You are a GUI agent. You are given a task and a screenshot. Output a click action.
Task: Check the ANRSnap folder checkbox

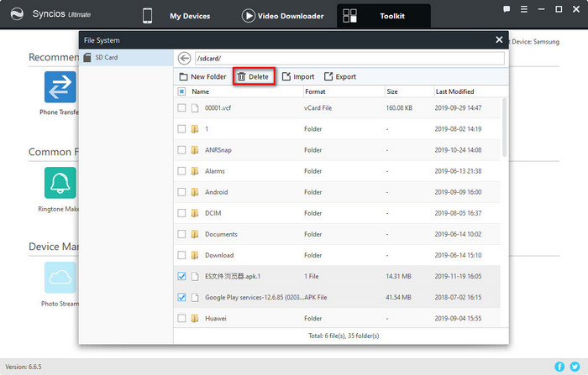click(181, 150)
